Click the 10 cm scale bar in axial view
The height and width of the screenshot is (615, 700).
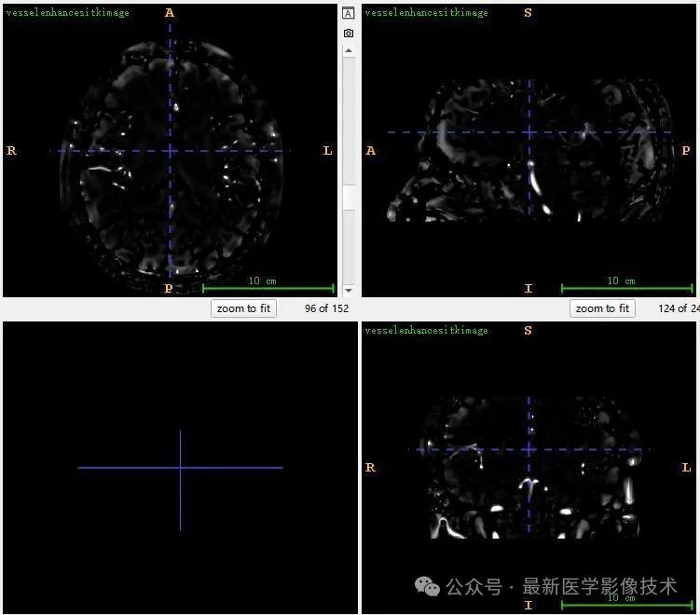pyautogui.click(x=268, y=288)
